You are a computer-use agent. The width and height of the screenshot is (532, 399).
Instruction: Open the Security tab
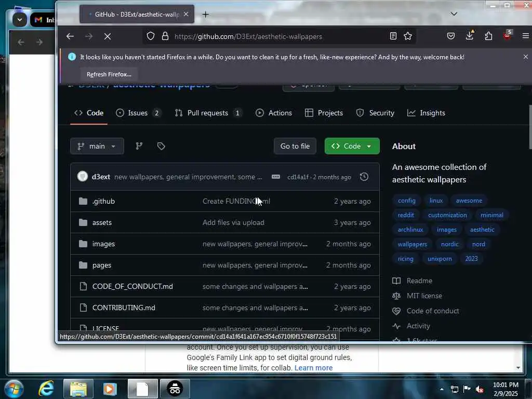[x=375, y=113]
